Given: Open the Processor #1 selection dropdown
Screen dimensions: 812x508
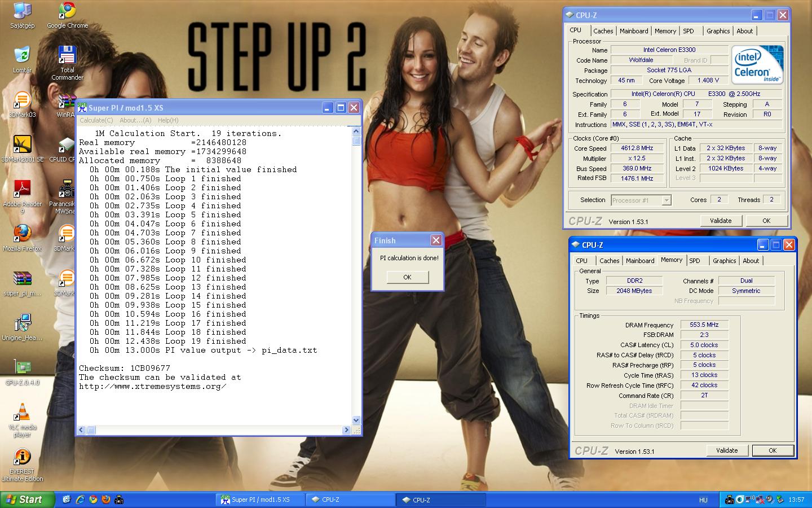Looking at the screenshot, I should (x=641, y=200).
